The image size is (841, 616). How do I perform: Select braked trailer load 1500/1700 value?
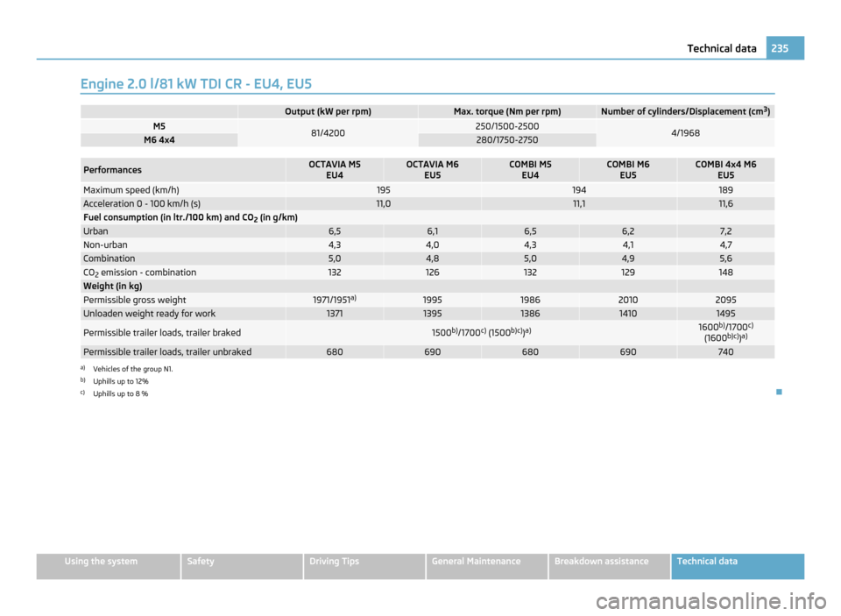click(x=481, y=333)
